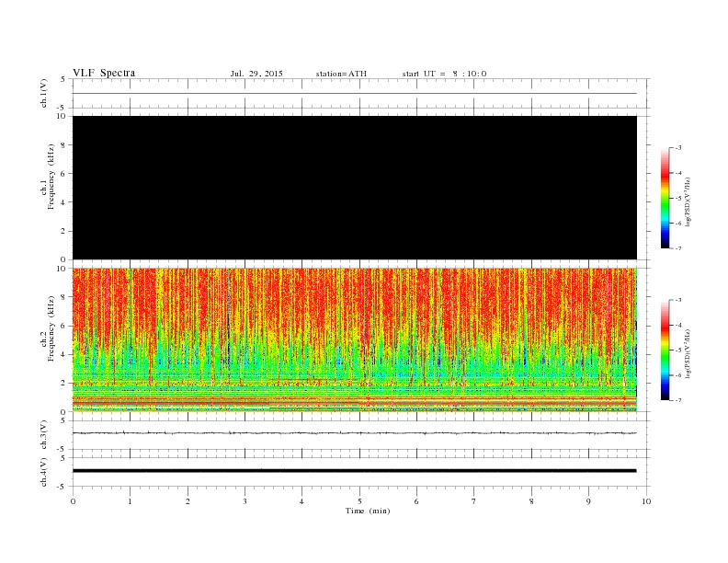This screenshot has height=563, width=728.
Task: Click the ch.2 PSD color scale bar
Action: click(x=665, y=350)
